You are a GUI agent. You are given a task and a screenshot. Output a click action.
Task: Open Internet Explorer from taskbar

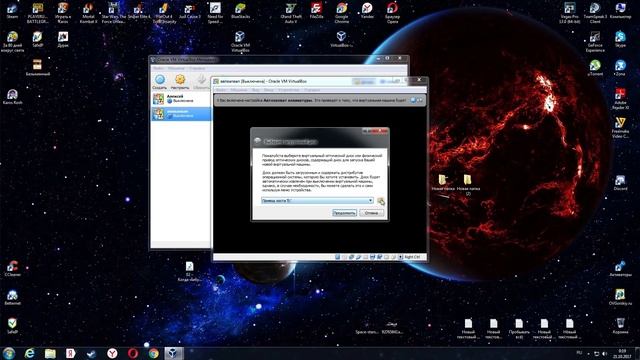tap(29, 353)
